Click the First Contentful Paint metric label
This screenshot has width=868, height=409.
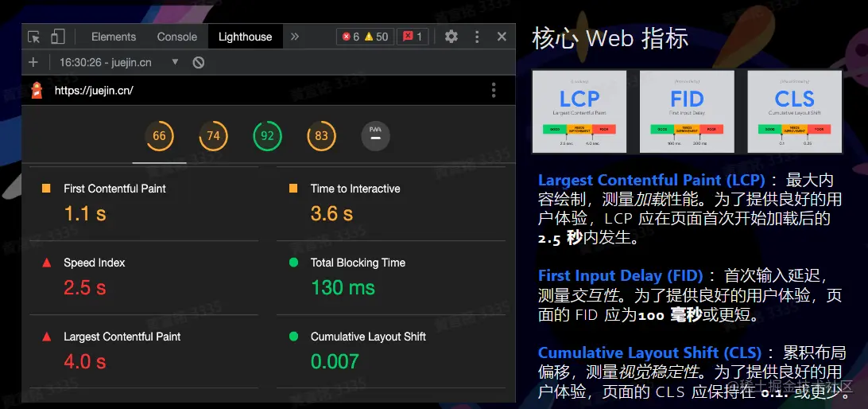[114, 189]
